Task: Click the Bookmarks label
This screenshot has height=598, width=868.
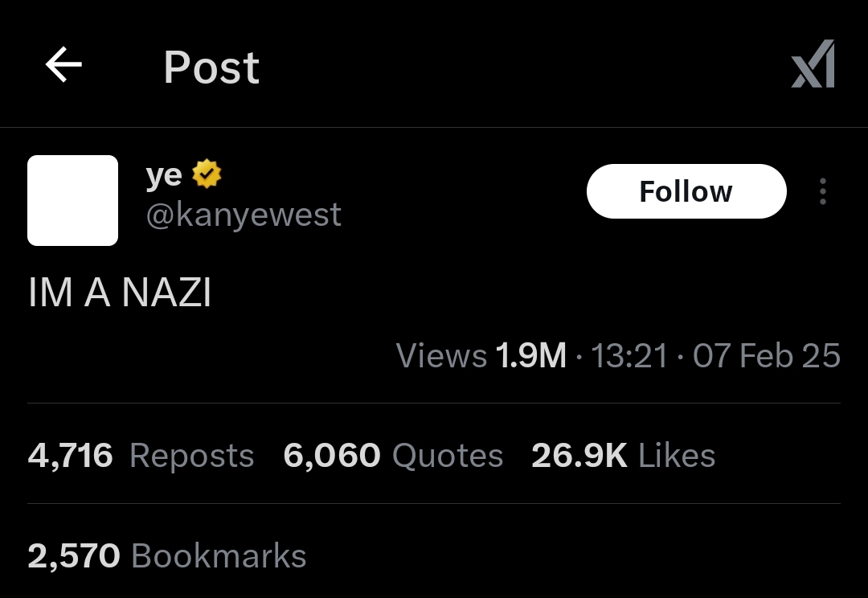Action: click(x=219, y=556)
